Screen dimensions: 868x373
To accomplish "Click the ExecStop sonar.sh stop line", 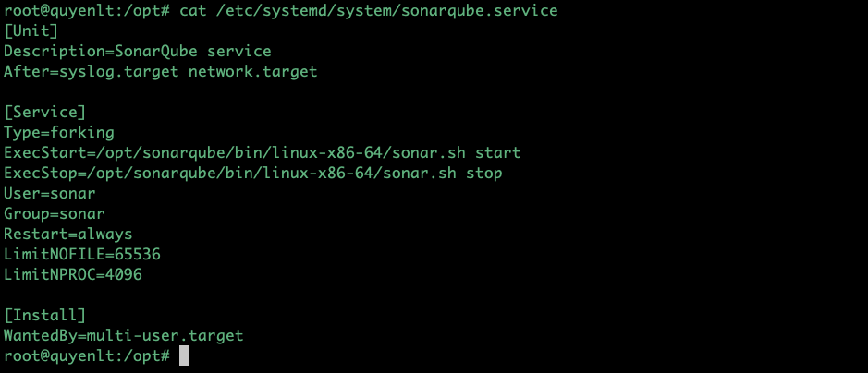I will (x=253, y=174).
